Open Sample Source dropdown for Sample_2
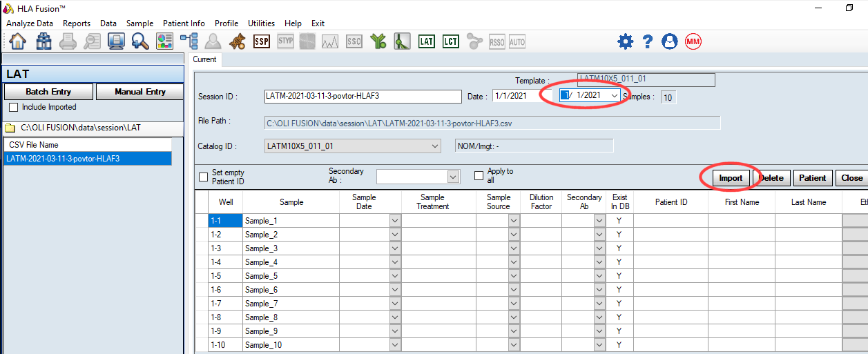This screenshot has width=868, height=354. (514, 235)
